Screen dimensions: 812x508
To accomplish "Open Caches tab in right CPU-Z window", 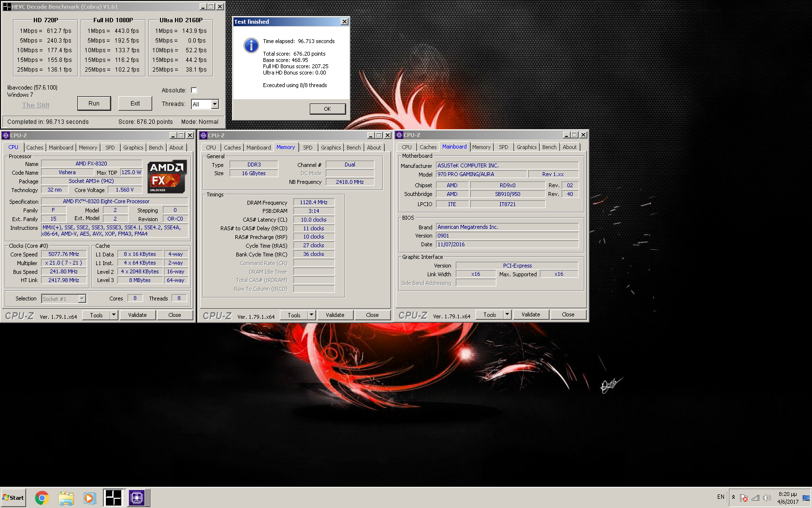I will pyautogui.click(x=428, y=147).
